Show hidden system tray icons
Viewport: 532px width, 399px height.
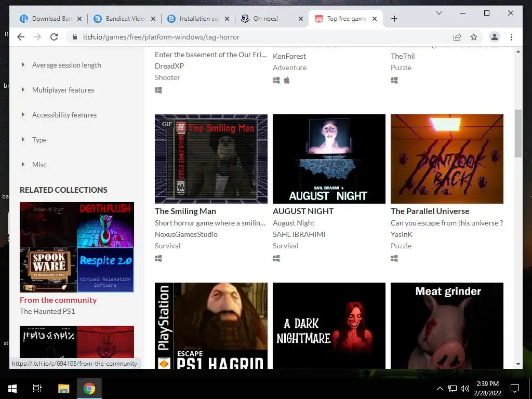click(440, 389)
